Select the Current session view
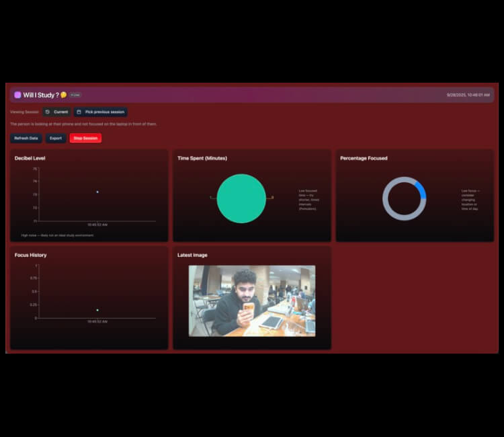This screenshot has width=504, height=437. pyautogui.click(x=57, y=112)
